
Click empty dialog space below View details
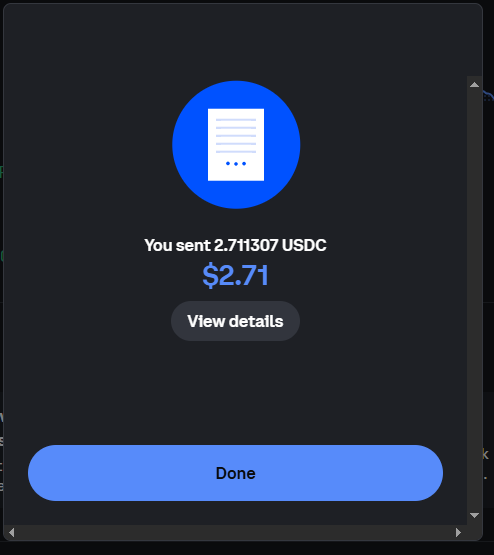[x=235, y=389]
